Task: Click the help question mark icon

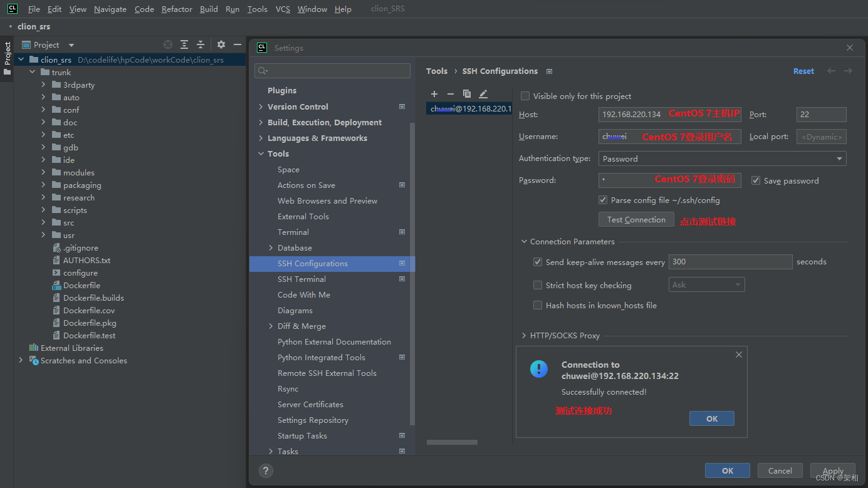Action: point(266,470)
